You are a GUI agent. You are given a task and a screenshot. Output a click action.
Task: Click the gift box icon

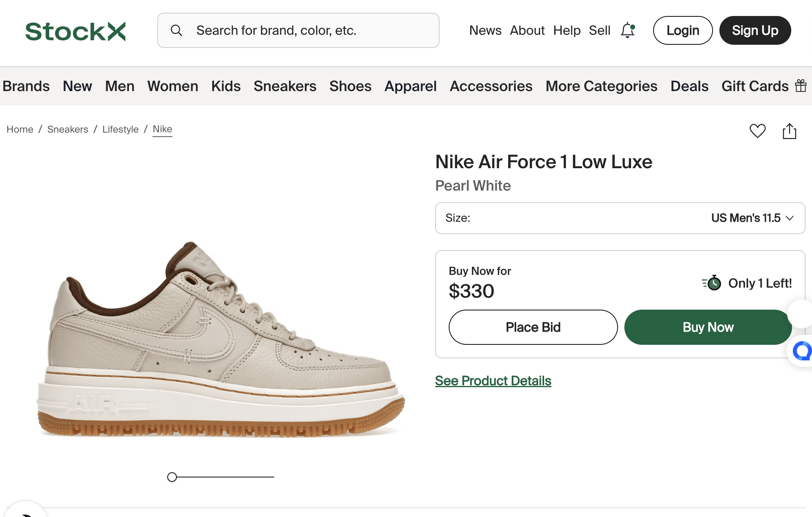[x=801, y=86]
